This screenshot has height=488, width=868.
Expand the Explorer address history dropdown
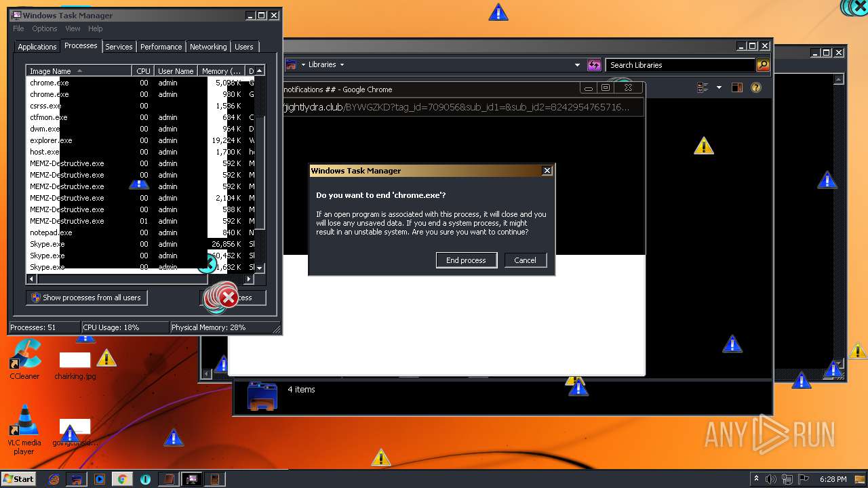(577, 65)
